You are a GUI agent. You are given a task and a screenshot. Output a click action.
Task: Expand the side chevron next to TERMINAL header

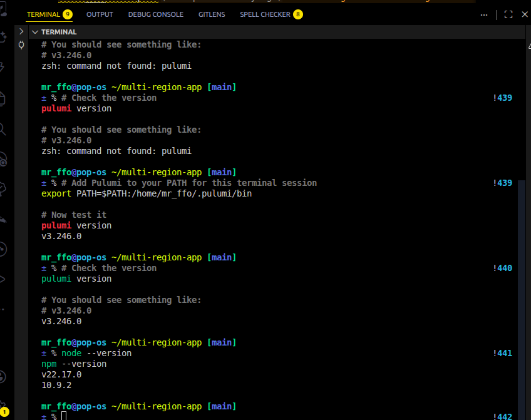point(21,31)
